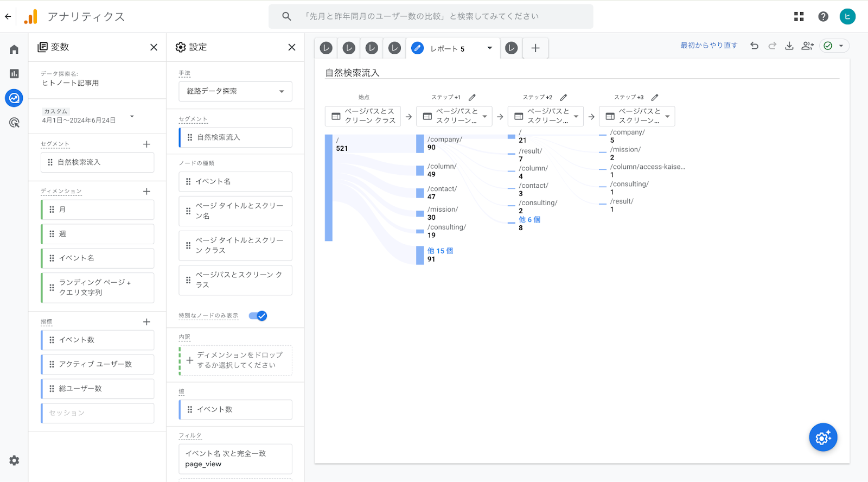The height and width of the screenshot is (482, 868).
Task: Add a new dimension with plus icon
Action: [146, 191]
